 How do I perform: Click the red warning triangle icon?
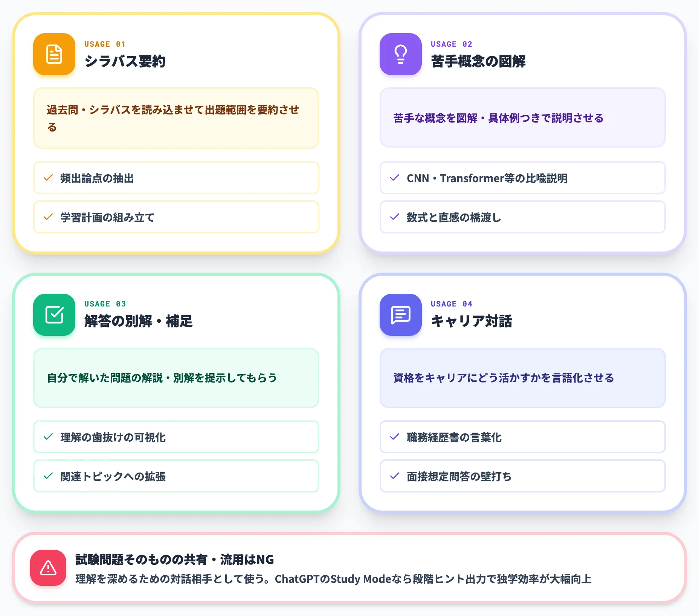click(48, 568)
